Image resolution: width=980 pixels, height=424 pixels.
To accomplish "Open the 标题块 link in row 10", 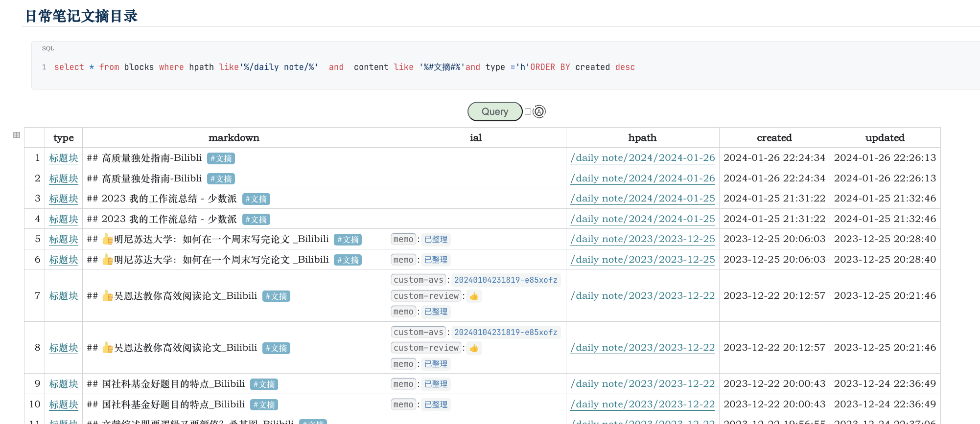I will click(x=64, y=404).
